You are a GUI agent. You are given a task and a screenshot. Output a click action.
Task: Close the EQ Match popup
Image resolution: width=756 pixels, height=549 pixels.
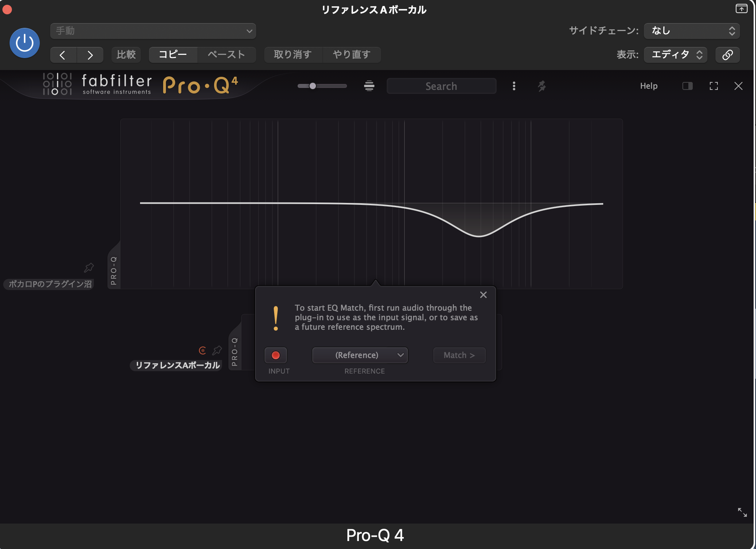pos(483,295)
